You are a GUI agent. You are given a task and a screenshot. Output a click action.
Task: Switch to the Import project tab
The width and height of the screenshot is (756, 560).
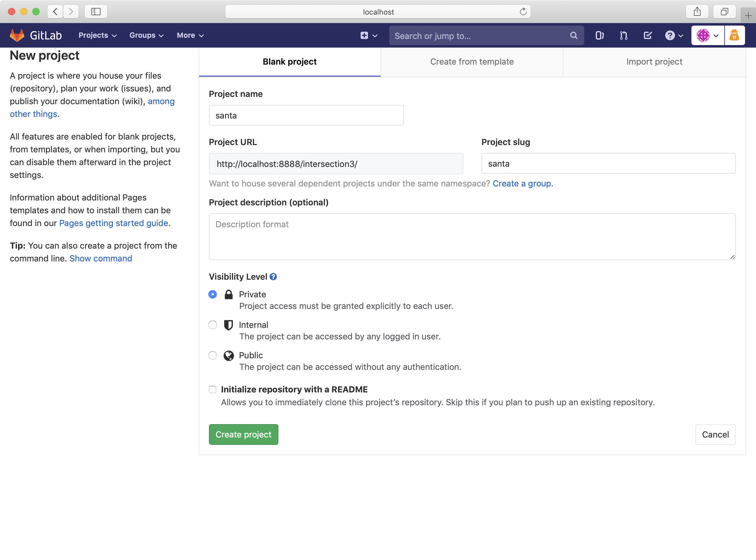654,62
